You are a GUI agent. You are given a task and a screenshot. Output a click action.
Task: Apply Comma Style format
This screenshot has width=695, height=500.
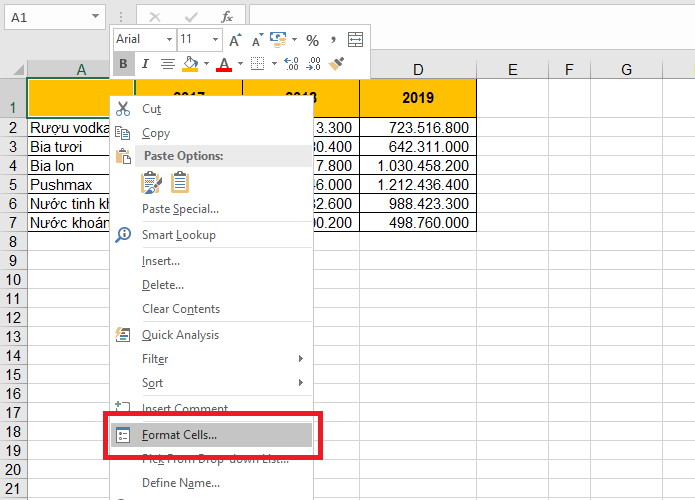click(x=332, y=40)
